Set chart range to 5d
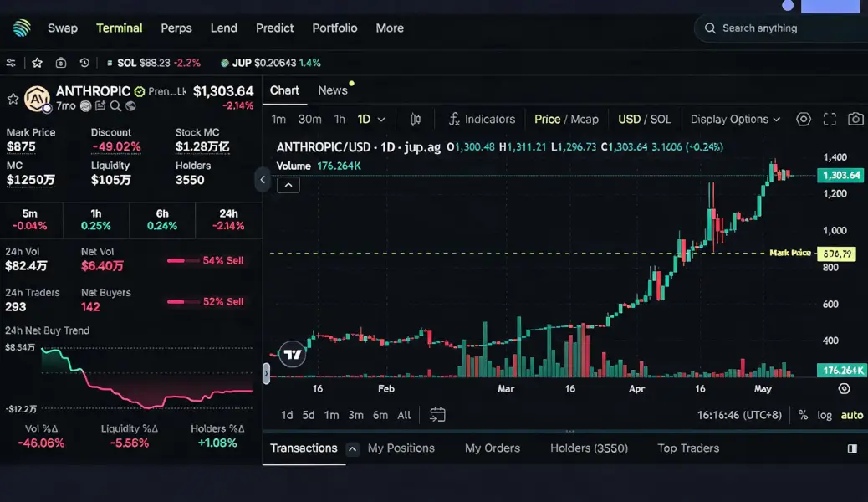The width and height of the screenshot is (868, 502). pyautogui.click(x=309, y=415)
